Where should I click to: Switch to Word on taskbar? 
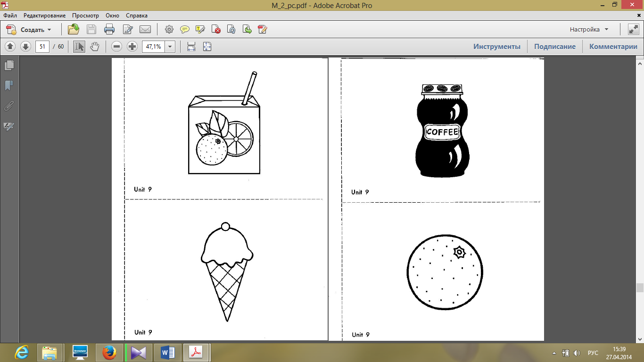pos(168,353)
